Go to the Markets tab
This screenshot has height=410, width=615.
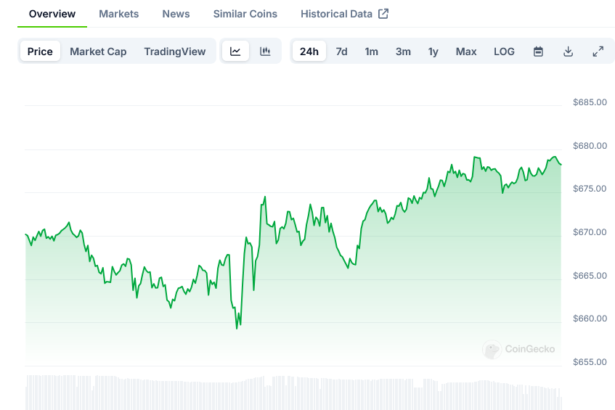119,14
